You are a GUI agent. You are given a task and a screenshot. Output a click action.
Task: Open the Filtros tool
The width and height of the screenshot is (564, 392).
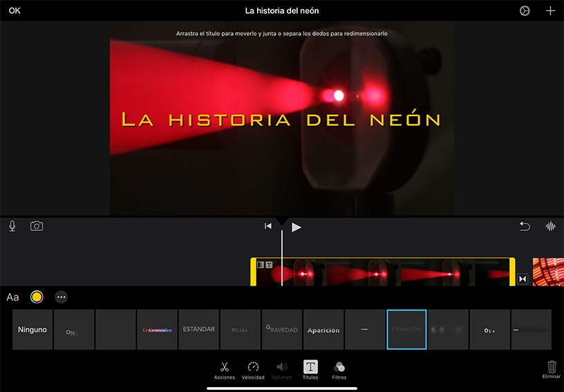pyautogui.click(x=339, y=371)
